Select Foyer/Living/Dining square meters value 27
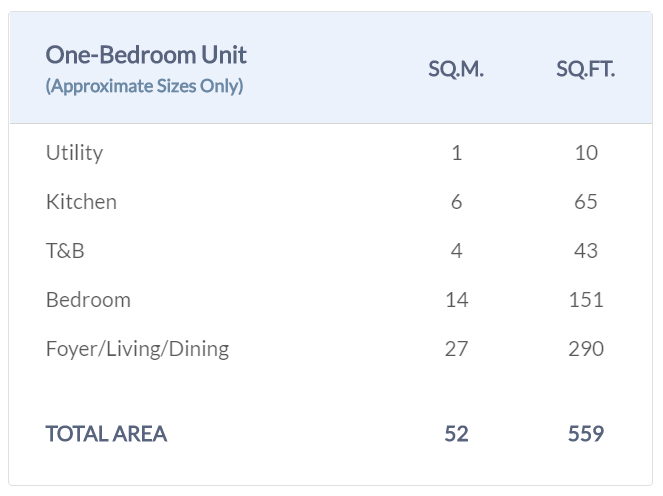 coord(456,349)
